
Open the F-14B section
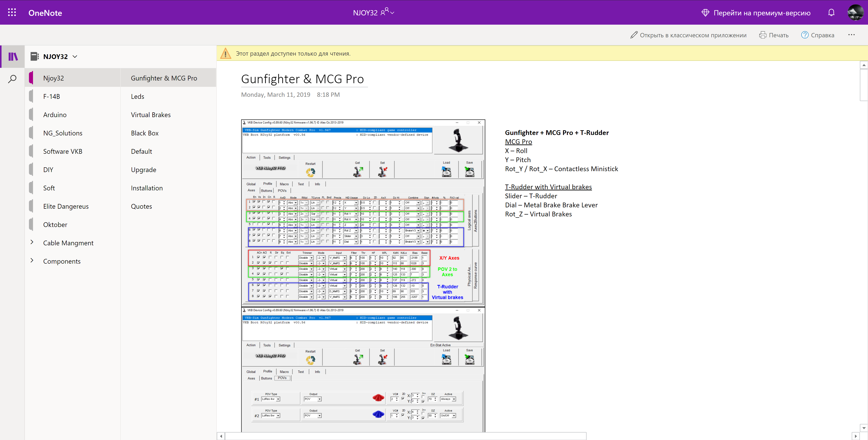pyautogui.click(x=73, y=96)
